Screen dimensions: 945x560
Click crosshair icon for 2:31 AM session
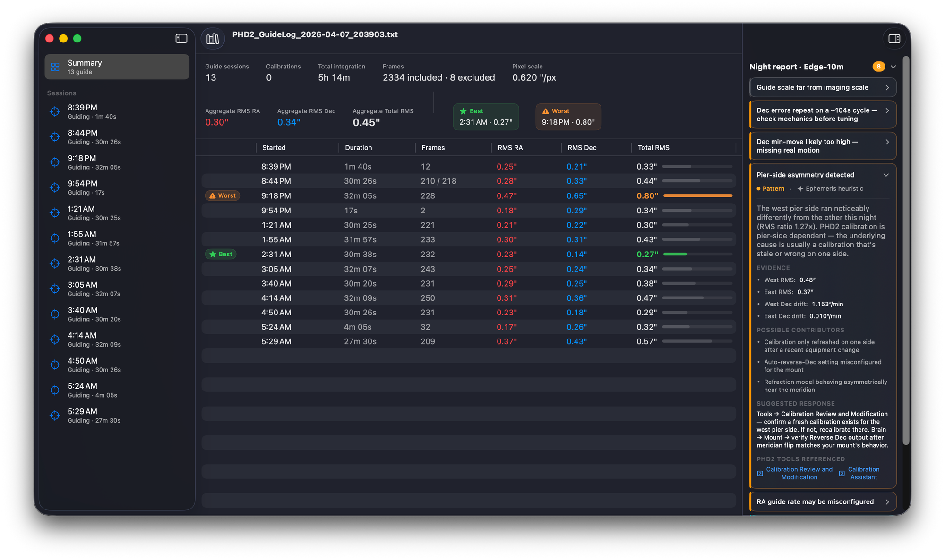point(55,263)
